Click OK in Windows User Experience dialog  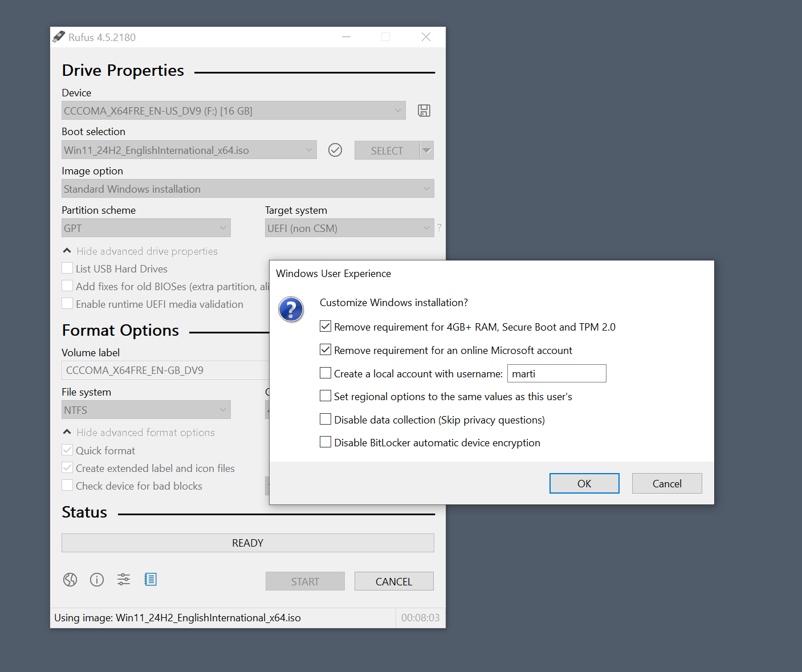point(584,483)
